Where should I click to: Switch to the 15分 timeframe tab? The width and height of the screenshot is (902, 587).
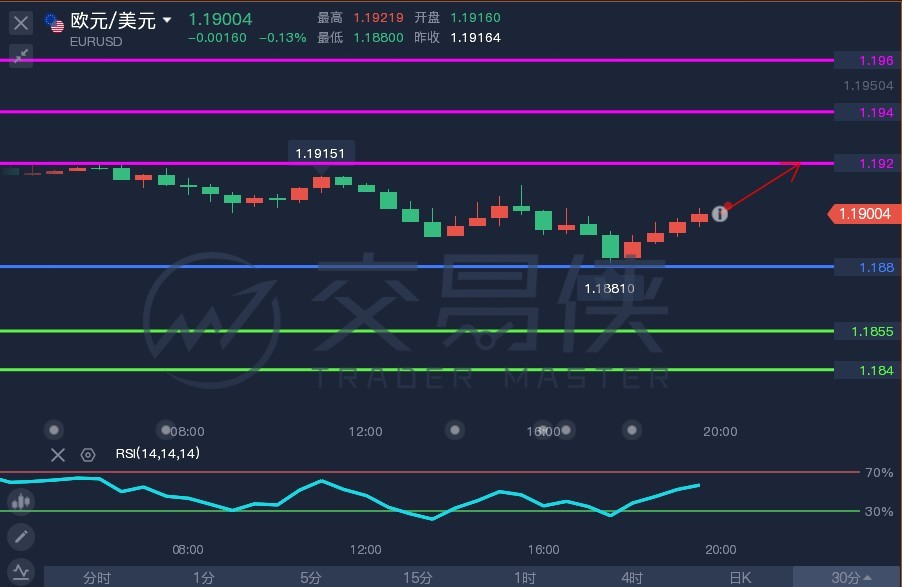point(418,577)
